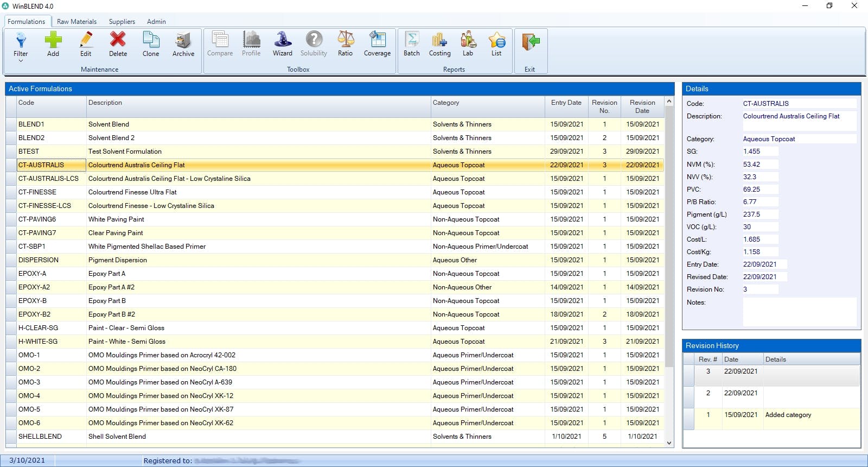Open the Costing report
Image resolution: width=868 pixels, height=467 pixels.
pyautogui.click(x=439, y=43)
